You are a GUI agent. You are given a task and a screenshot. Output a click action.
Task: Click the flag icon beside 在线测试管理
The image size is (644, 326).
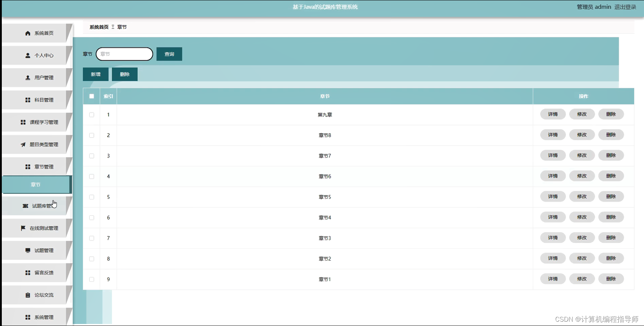(23, 228)
